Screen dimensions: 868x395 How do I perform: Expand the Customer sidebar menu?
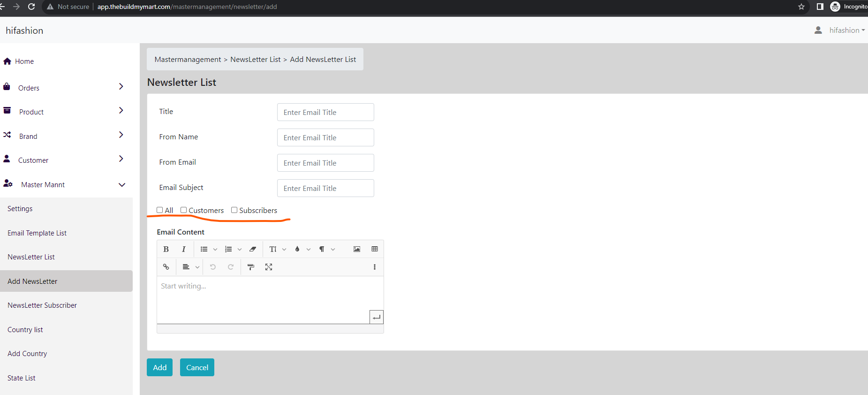point(121,159)
